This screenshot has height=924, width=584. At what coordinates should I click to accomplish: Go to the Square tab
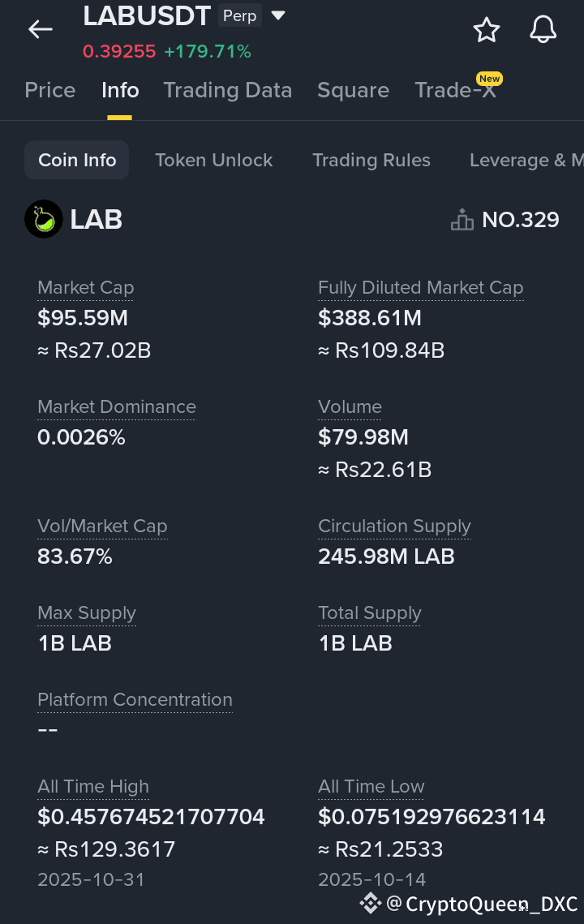point(353,90)
